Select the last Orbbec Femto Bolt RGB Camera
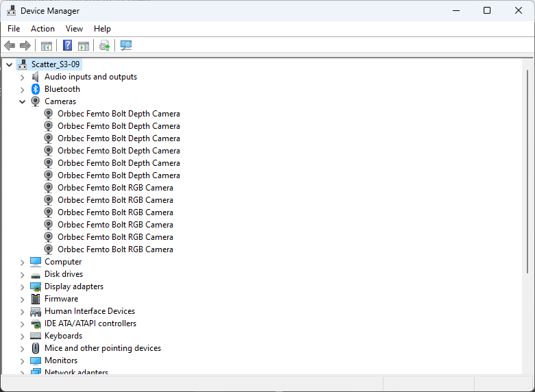The height and width of the screenshot is (392, 535). click(115, 249)
